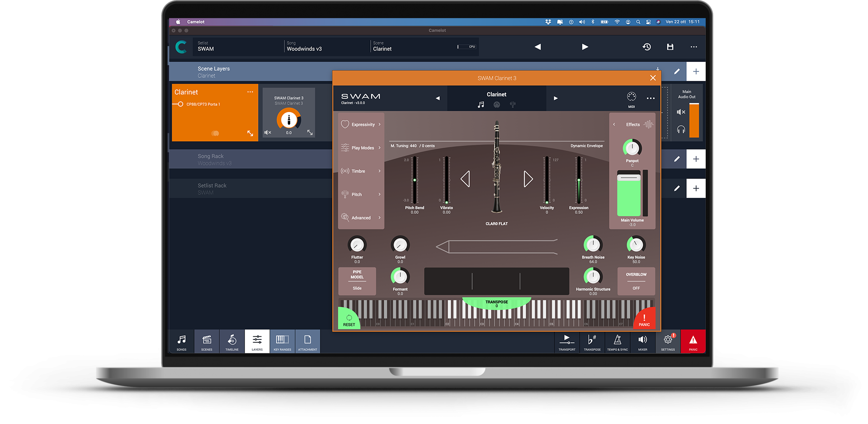Add an item to Setlist Rack

(x=696, y=188)
